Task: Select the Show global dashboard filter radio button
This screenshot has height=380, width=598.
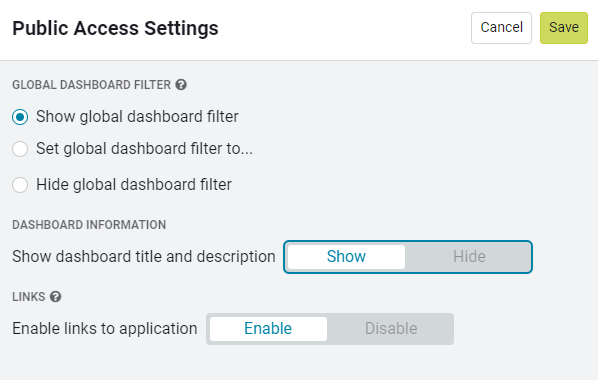Action: (20, 117)
